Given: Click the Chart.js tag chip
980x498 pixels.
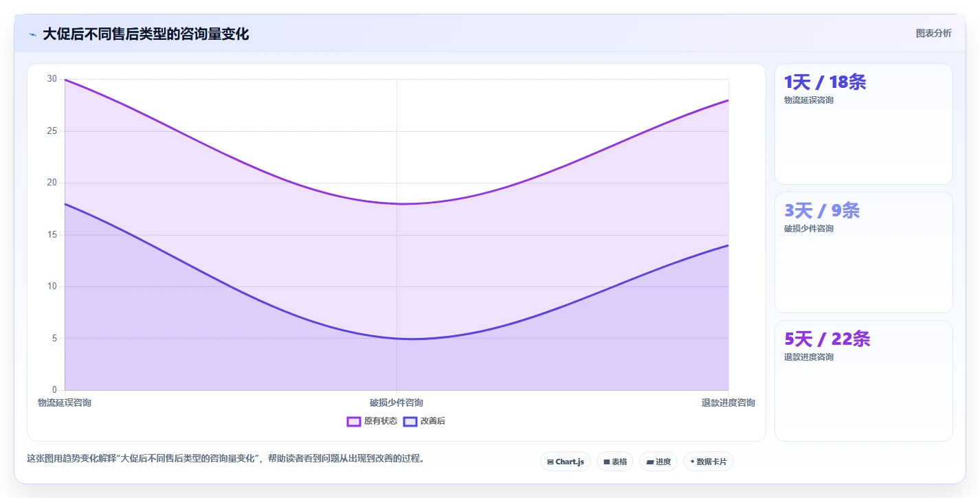Looking at the screenshot, I should coord(565,462).
